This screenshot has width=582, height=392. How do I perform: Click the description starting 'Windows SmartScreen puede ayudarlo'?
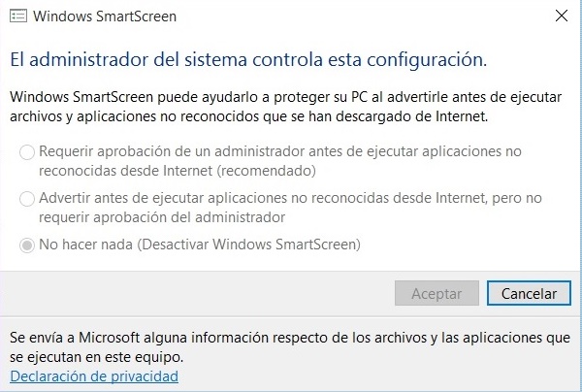tap(260, 98)
